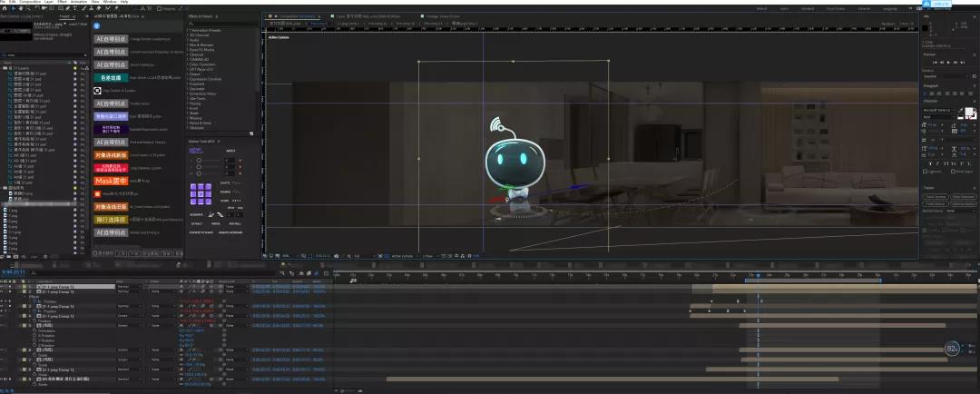Select the Pen tool
Image resolution: width=980 pixels, height=394 pixels.
(x=67, y=8)
